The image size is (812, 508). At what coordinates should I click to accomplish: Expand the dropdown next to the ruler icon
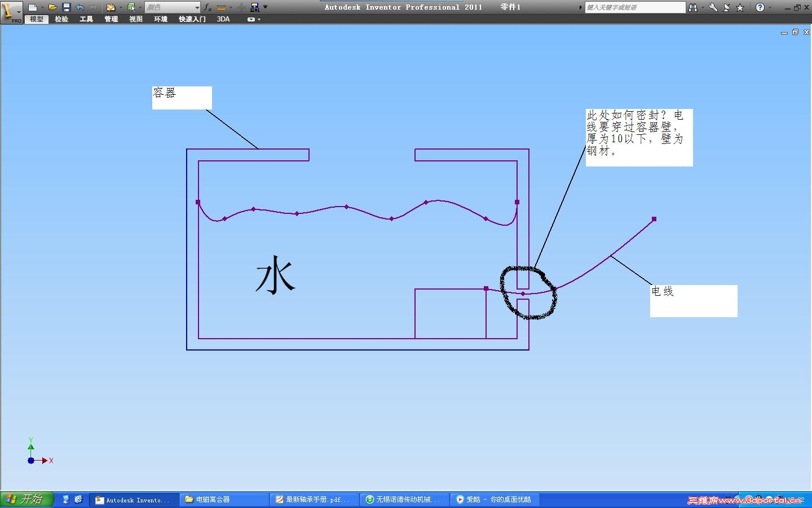[231, 7]
